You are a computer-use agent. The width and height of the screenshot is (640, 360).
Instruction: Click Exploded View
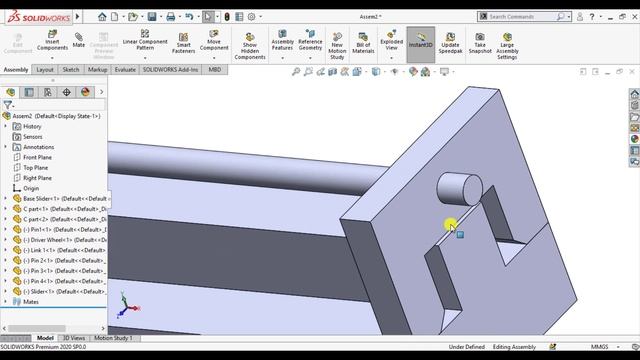391,40
